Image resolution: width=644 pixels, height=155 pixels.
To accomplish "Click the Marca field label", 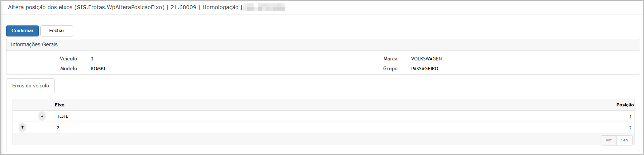I will [390, 59].
